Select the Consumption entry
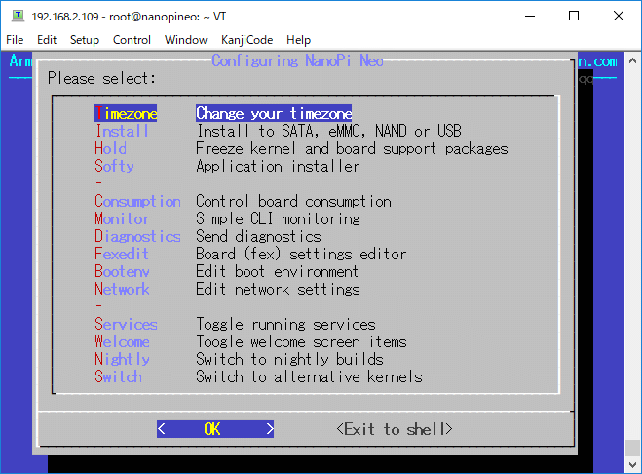This screenshot has width=642, height=474. (137, 201)
